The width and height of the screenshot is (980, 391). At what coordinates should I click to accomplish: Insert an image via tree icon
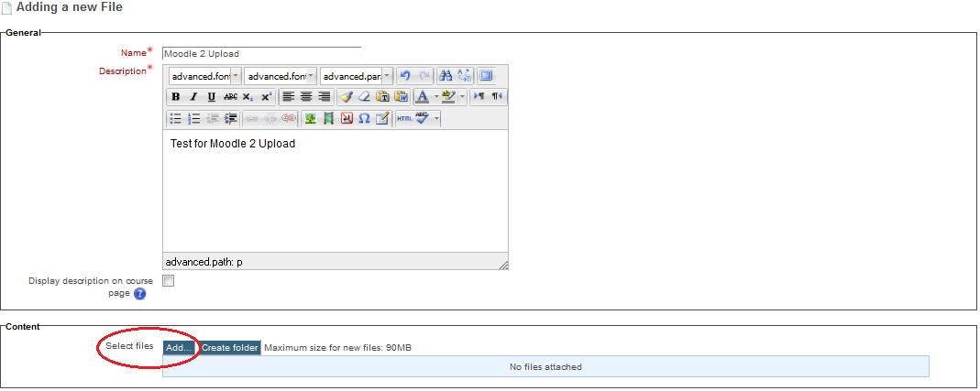[310, 118]
